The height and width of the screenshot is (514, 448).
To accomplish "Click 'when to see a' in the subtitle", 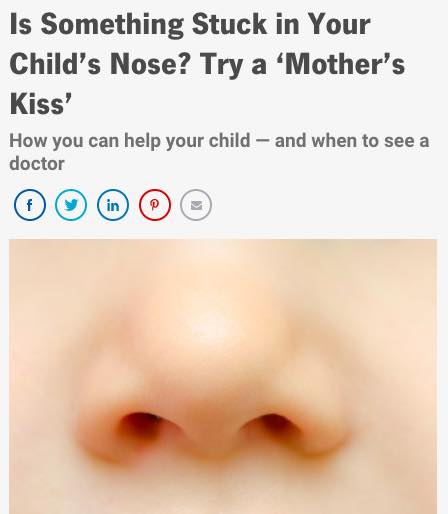I will pos(370,140).
